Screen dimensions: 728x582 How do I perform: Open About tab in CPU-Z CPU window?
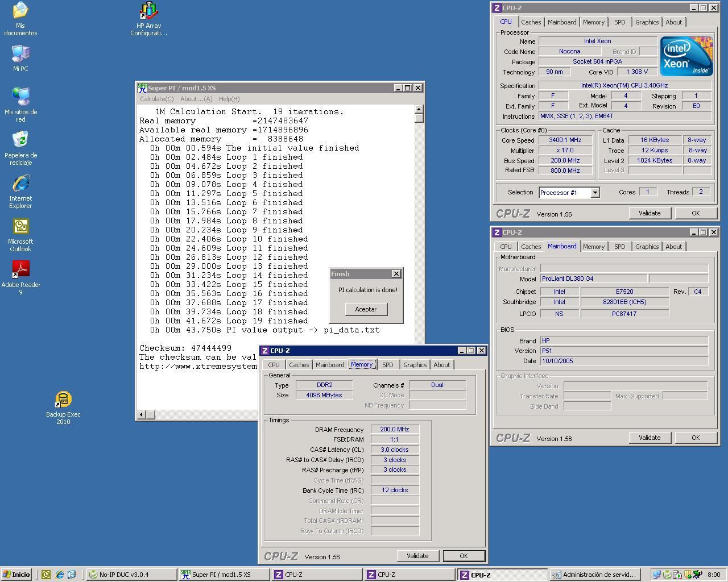tap(674, 22)
